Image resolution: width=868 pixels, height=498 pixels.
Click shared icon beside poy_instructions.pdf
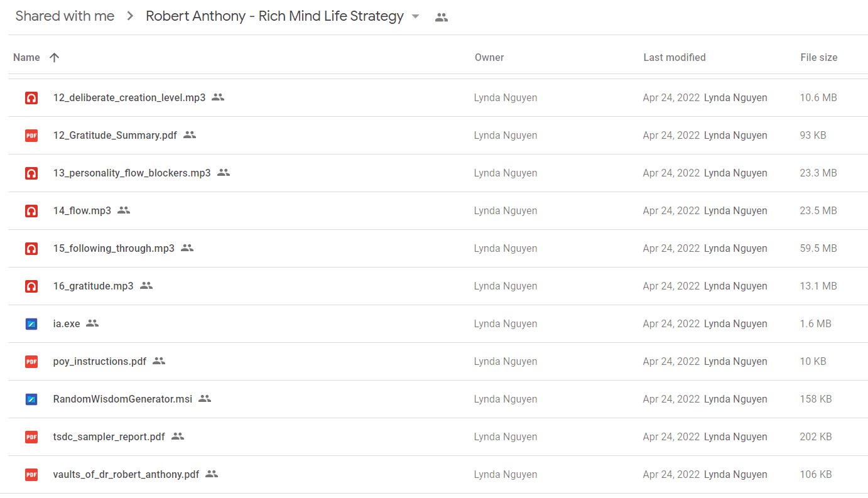tap(159, 361)
